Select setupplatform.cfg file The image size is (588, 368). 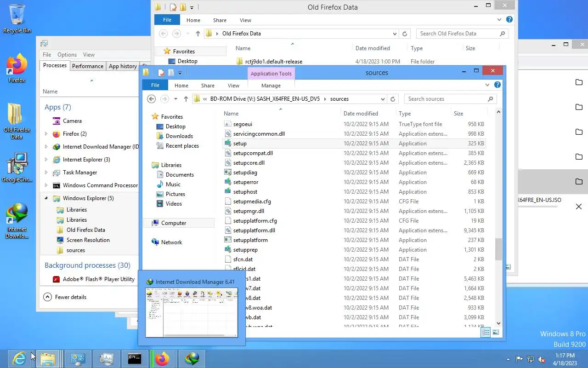point(354,221)
